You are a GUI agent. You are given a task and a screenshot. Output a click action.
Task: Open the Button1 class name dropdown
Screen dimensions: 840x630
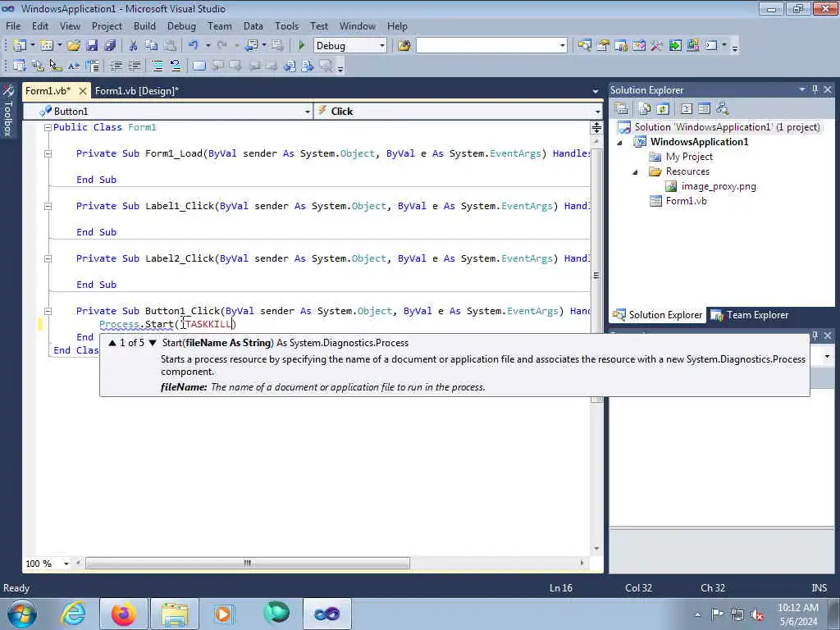(x=307, y=112)
